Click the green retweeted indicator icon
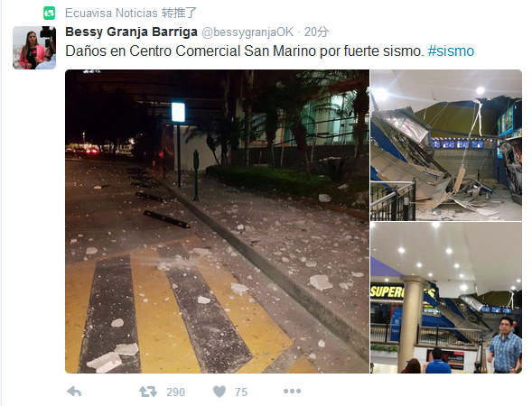The width and height of the screenshot is (532, 406). pyautogui.click(x=49, y=14)
